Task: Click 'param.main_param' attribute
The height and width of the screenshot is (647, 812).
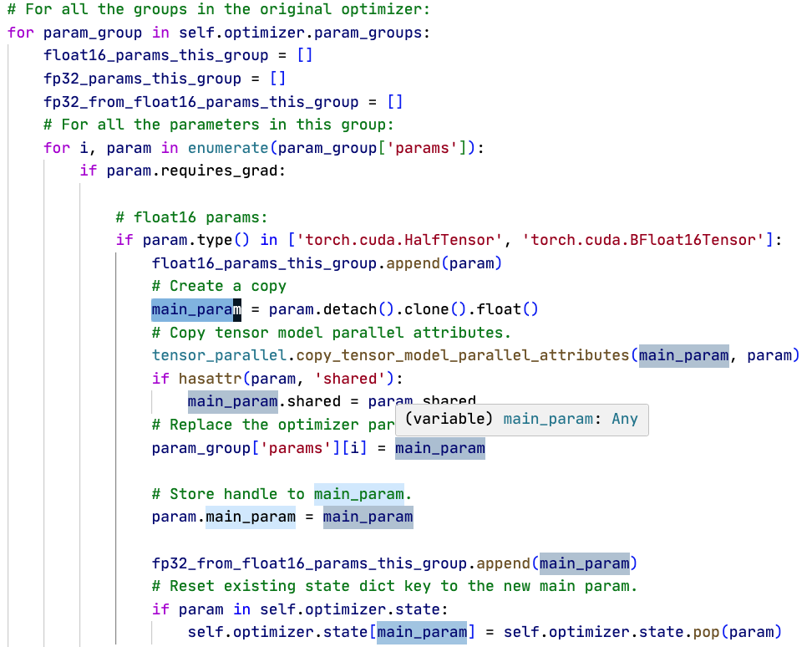Action: 224,517
